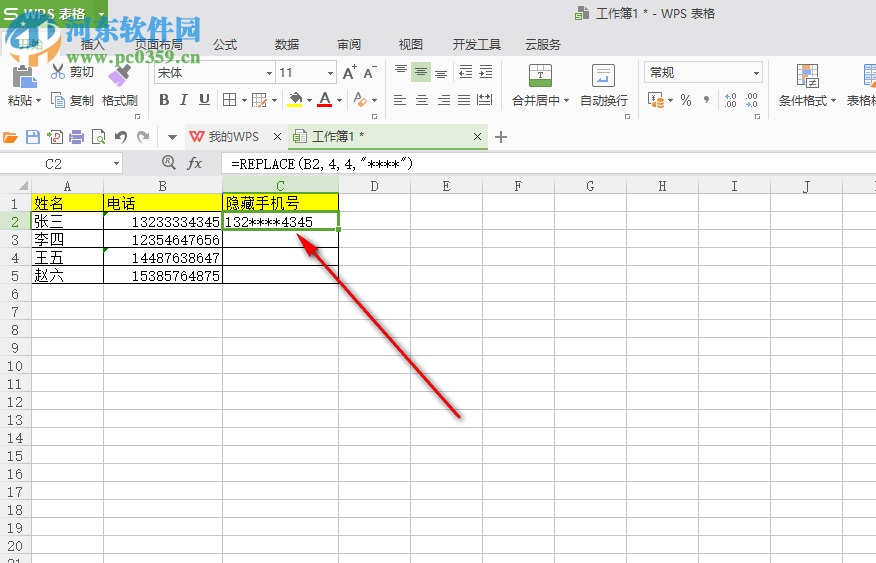Apply cell borders icon
The width and height of the screenshot is (876, 563).
tap(229, 100)
